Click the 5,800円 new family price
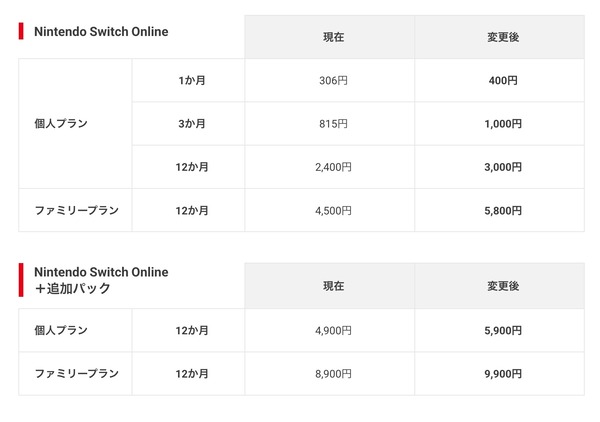This screenshot has height=422, width=600. (503, 211)
